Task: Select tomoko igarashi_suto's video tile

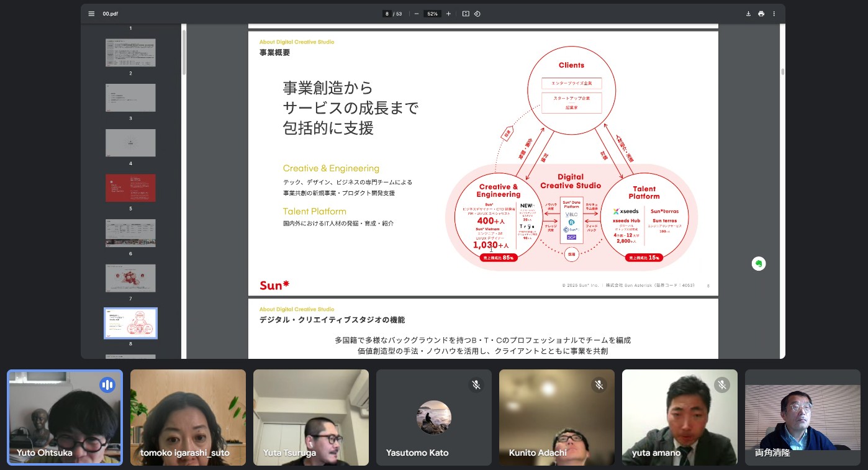Action: tap(188, 417)
